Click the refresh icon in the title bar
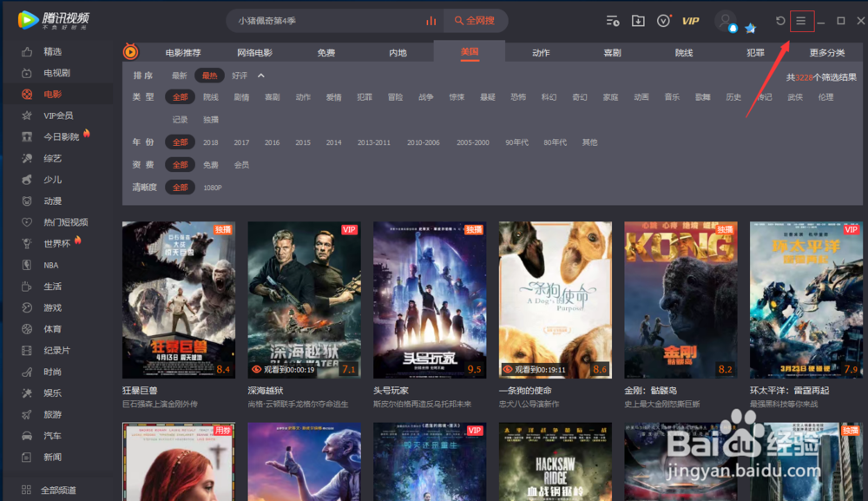This screenshot has height=501, width=868. [780, 21]
